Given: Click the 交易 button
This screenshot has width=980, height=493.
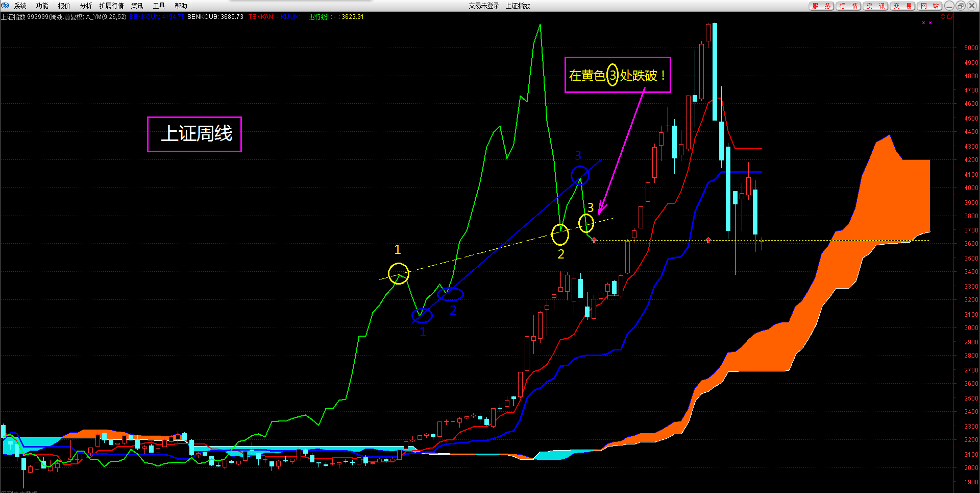Looking at the screenshot, I should tap(903, 6).
